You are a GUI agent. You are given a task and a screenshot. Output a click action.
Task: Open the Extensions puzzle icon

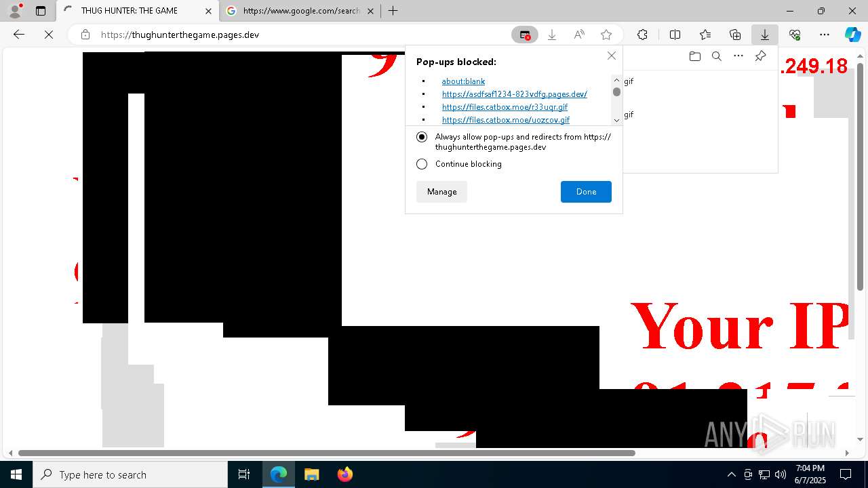(x=642, y=35)
